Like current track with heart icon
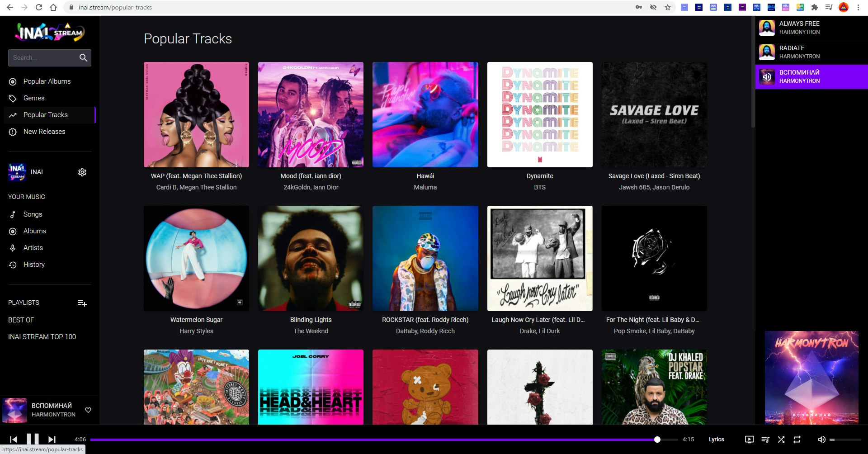Viewport: 868px width, 454px height. pyautogui.click(x=88, y=410)
